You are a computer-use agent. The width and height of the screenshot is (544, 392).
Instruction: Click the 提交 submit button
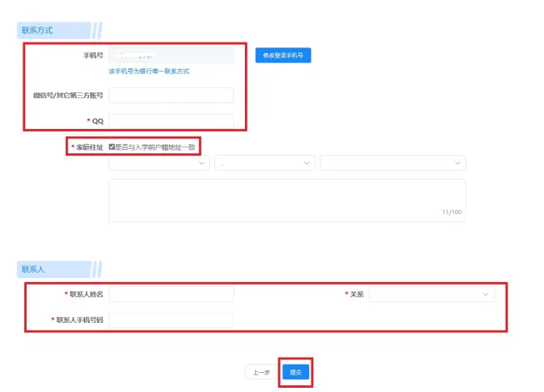(295, 372)
